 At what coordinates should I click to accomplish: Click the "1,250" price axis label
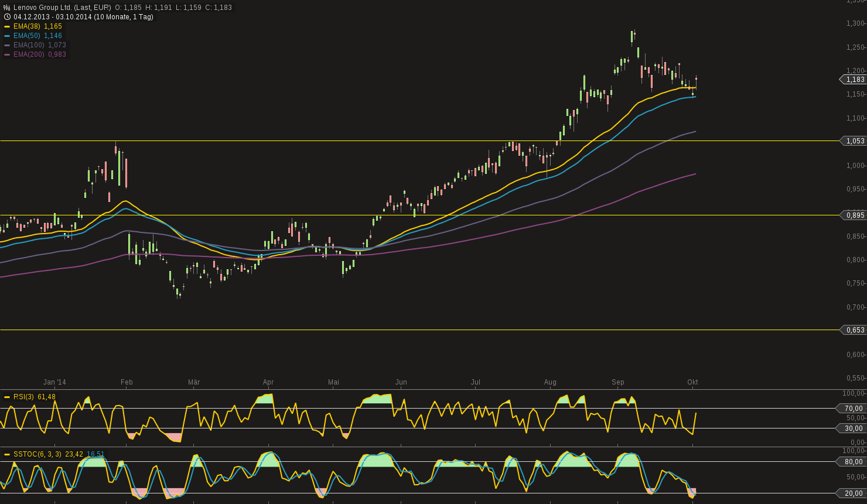point(856,47)
